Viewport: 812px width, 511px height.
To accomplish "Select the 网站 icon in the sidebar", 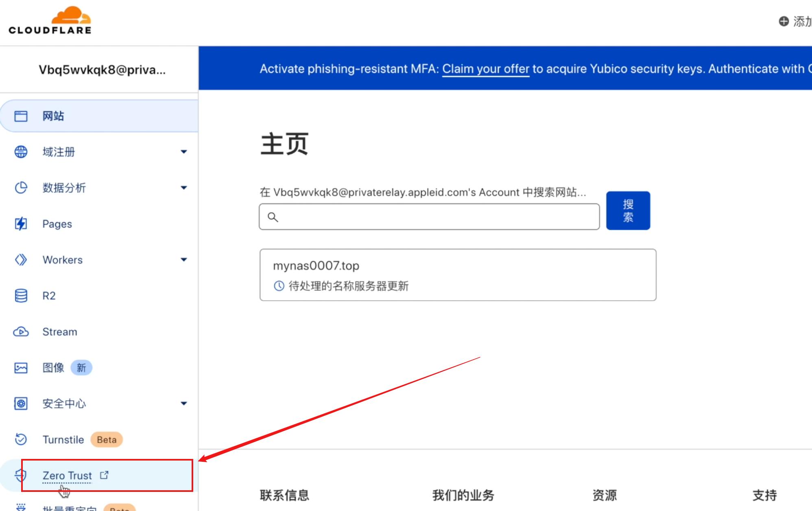I will point(21,116).
